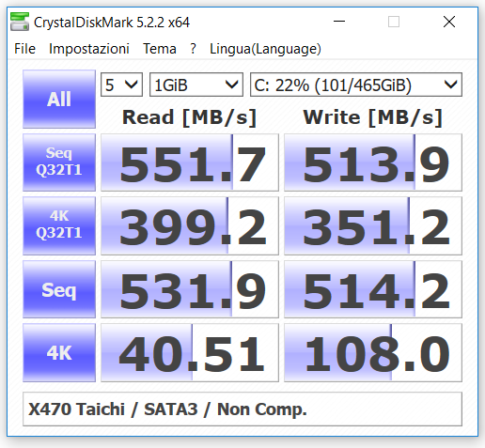Click the CrystalDiskMark app icon in title bar
Viewport: 485px width, 448px height.
pos(20,22)
